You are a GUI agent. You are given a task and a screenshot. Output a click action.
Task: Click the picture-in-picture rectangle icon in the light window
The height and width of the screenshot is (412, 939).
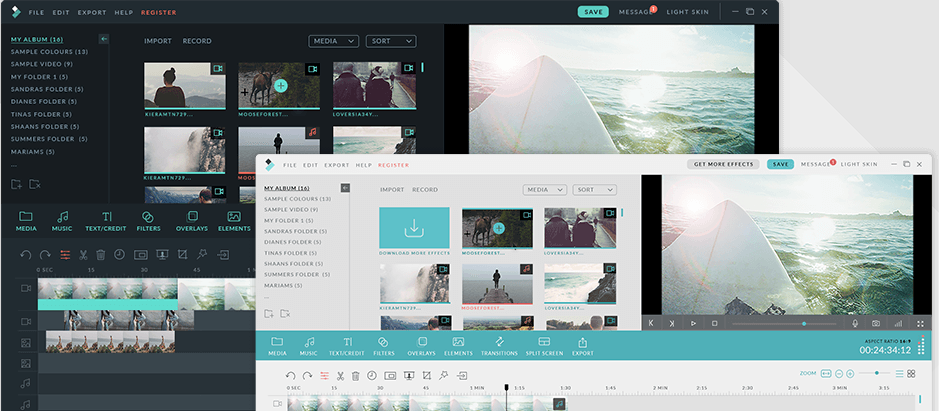390,376
